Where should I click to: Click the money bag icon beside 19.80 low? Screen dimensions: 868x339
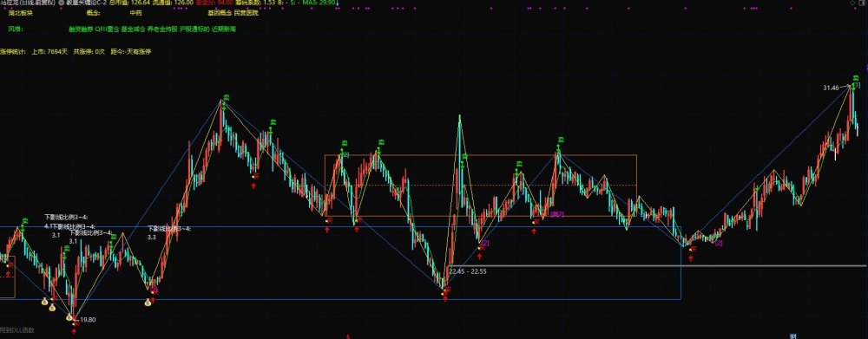tap(69, 317)
